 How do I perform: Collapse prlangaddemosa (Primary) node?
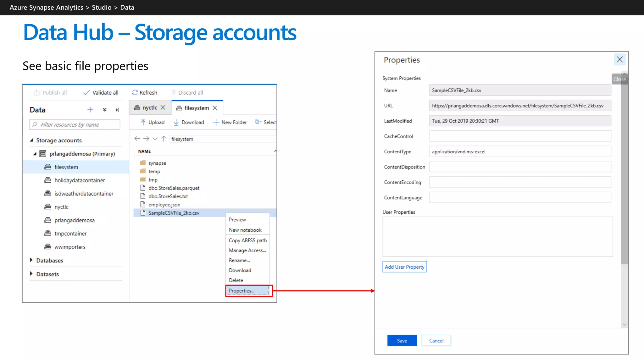coord(35,154)
